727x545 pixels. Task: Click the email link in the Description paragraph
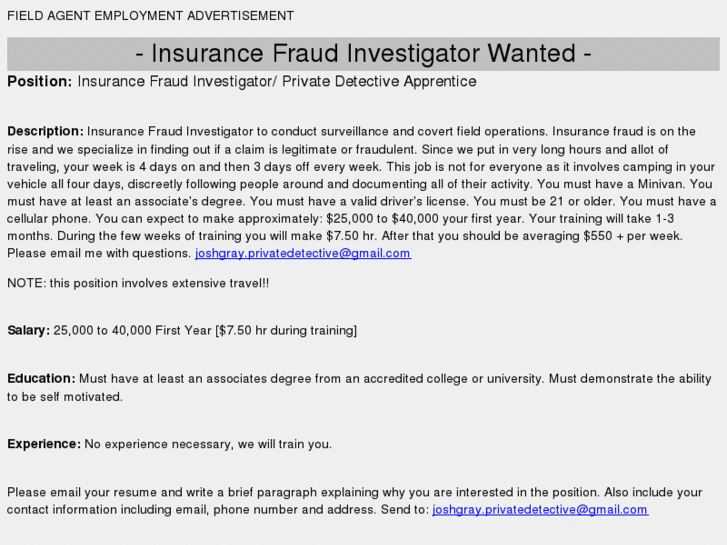pyautogui.click(x=303, y=253)
